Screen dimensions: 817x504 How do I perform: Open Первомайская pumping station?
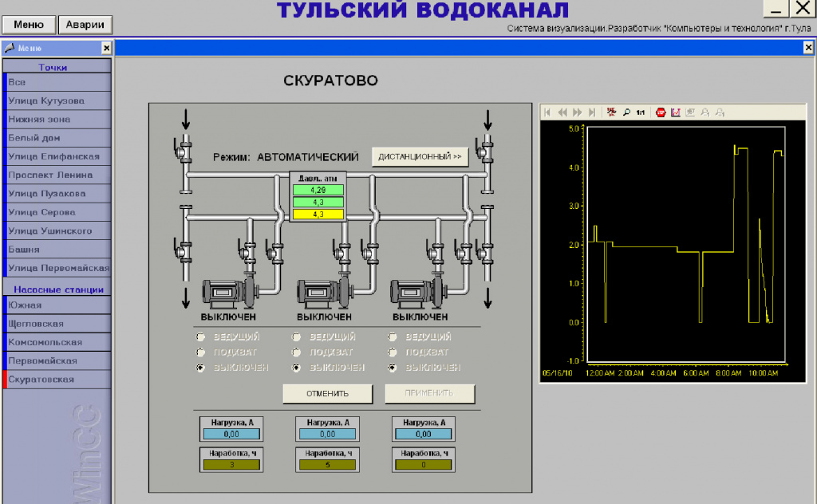[x=57, y=360]
